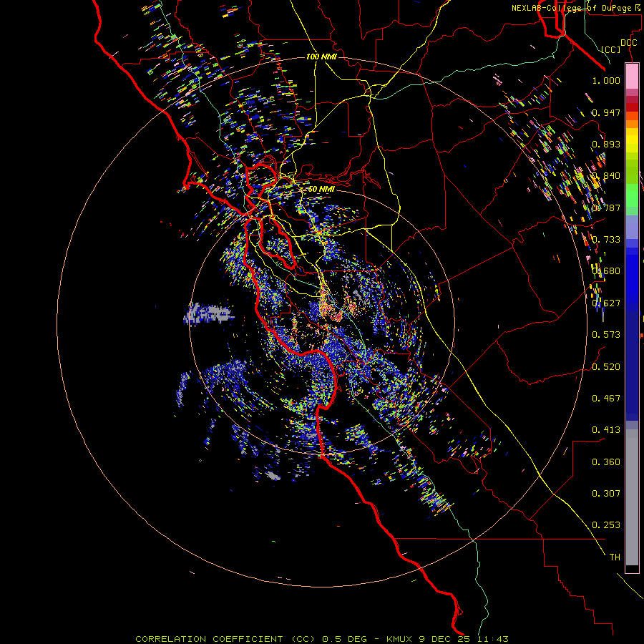Viewport: 644px width, 644px height.
Task: Pick the red swatch on the color bar
Action: (632, 107)
